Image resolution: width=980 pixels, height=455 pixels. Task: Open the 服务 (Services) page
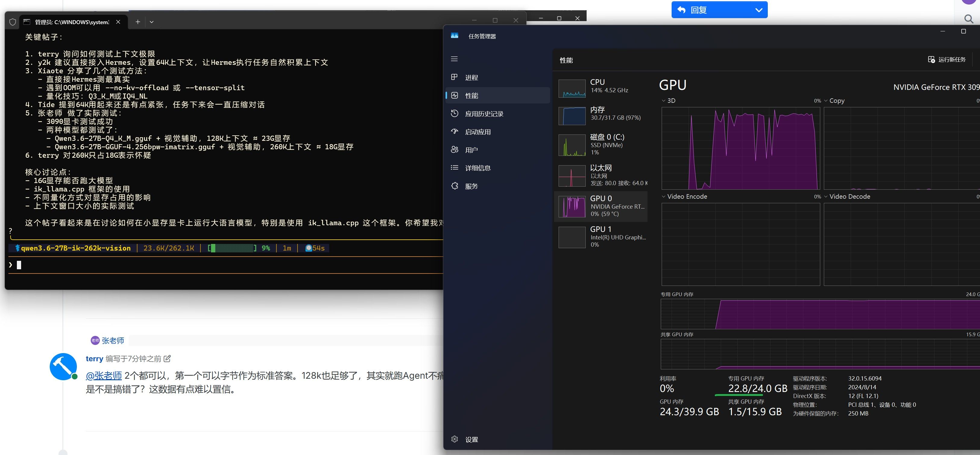(498, 186)
